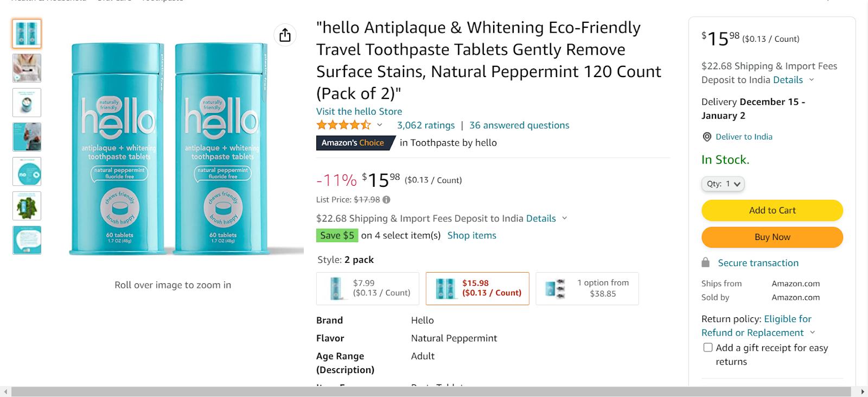Click the list price info icon
Image resolution: width=868 pixels, height=397 pixels.
[x=386, y=200]
